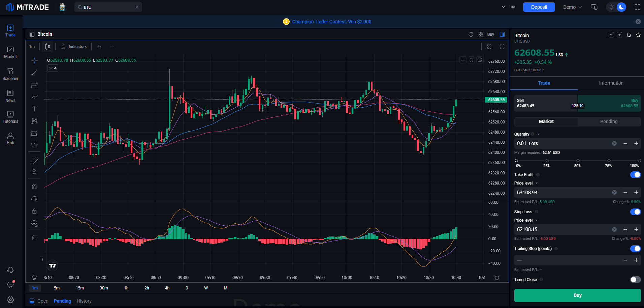644x308 pixels.
Task: Select the 15m timeframe
Action: click(x=80, y=288)
